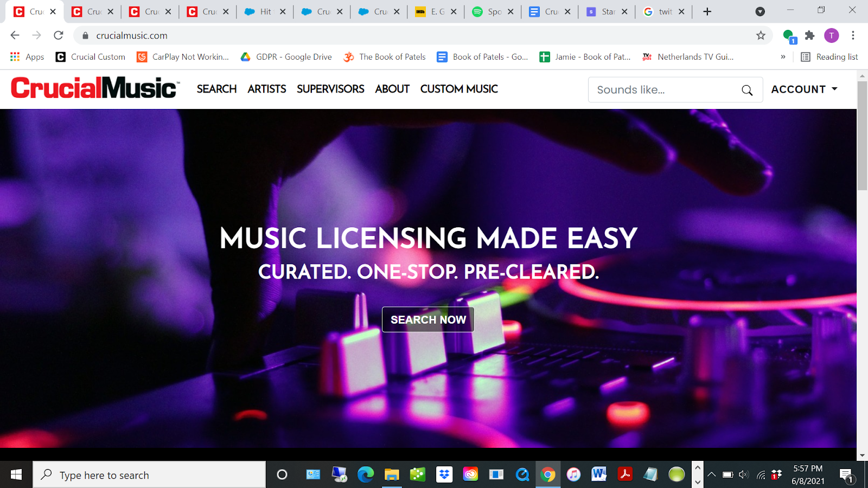Open the Apps grid in bookmarks bar
Viewport: 868px width, 488px height.
click(x=27, y=57)
